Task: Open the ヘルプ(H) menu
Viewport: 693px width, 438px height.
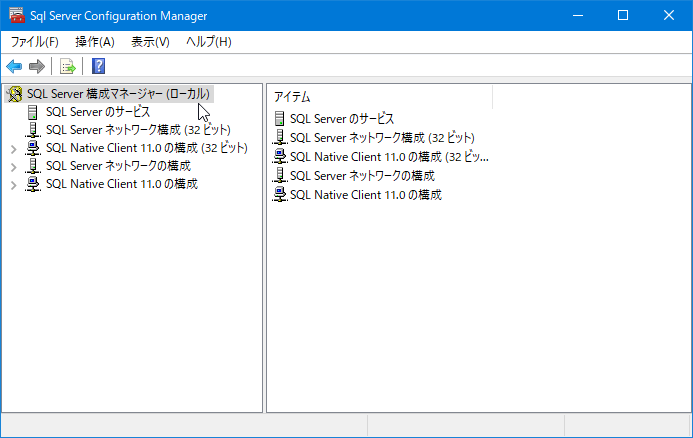Action: pos(208,42)
